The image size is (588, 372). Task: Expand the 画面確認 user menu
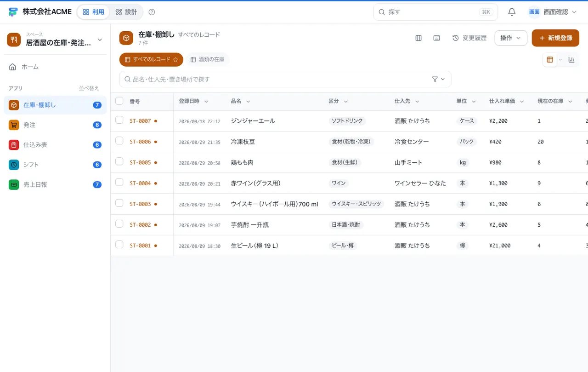point(553,12)
